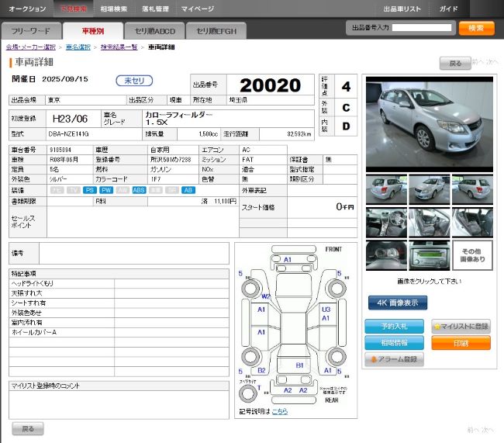504x443 pixels.
Task: Click the 相場情報 button
Action: (x=394, y=343)
